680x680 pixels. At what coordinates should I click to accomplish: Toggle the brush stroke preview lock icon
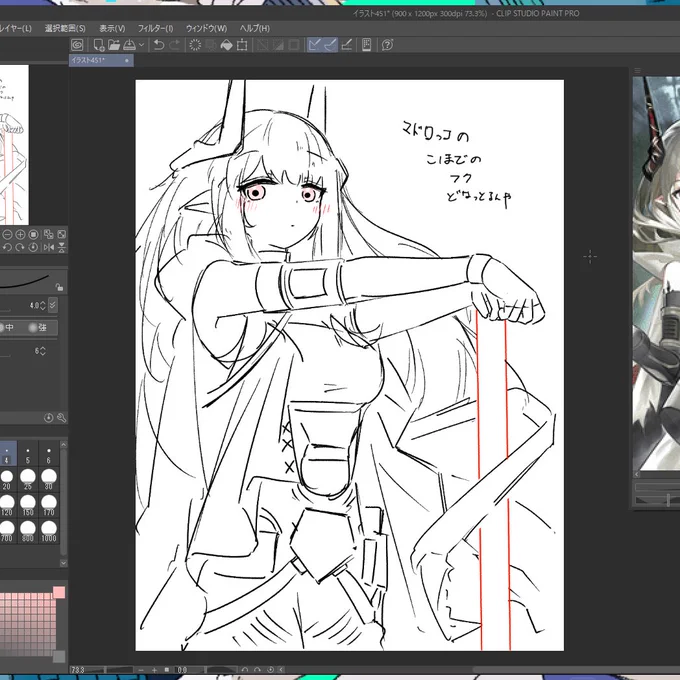pyautogui.click(x=59, y=287)
